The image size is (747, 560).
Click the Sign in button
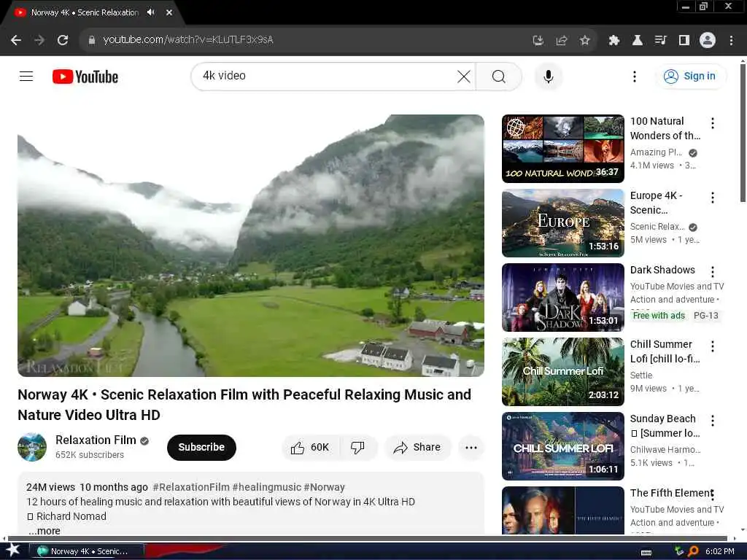point(691,76)
